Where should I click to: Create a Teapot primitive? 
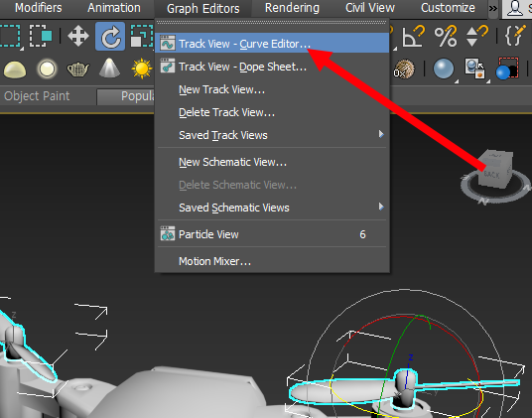point(78,70)
